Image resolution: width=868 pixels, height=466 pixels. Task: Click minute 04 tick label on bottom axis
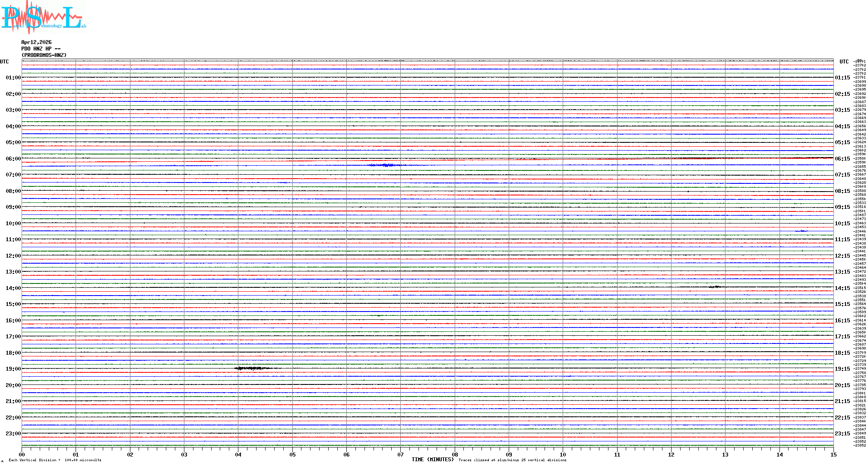pyautogui.click(x=238, y=454)
